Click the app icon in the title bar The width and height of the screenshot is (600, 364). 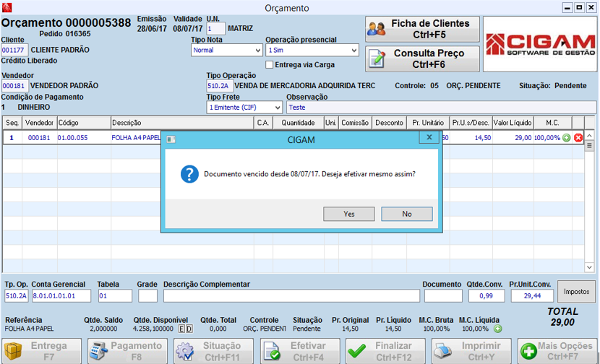[x=7, y=7]
